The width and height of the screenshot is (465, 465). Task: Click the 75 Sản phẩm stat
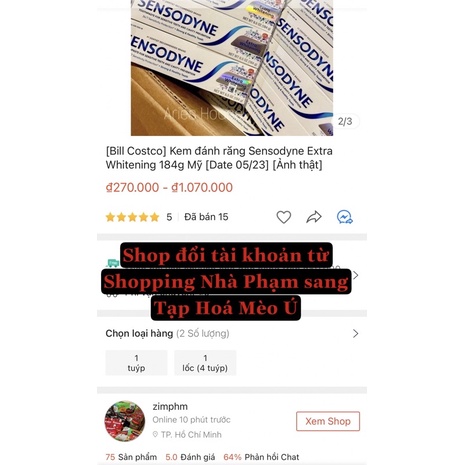[x=131, y=457]
